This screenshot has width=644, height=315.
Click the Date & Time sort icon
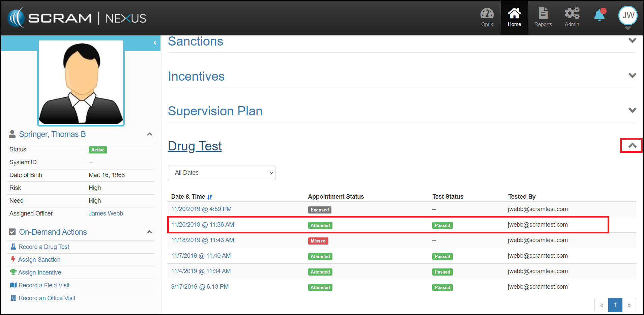click(210, 197)
